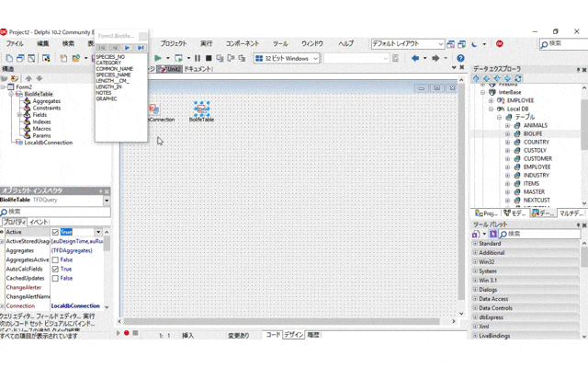Select the CUSTOMER table in Data Explorer
Viewport: 588px width, 368px height.
click(537, 159)
